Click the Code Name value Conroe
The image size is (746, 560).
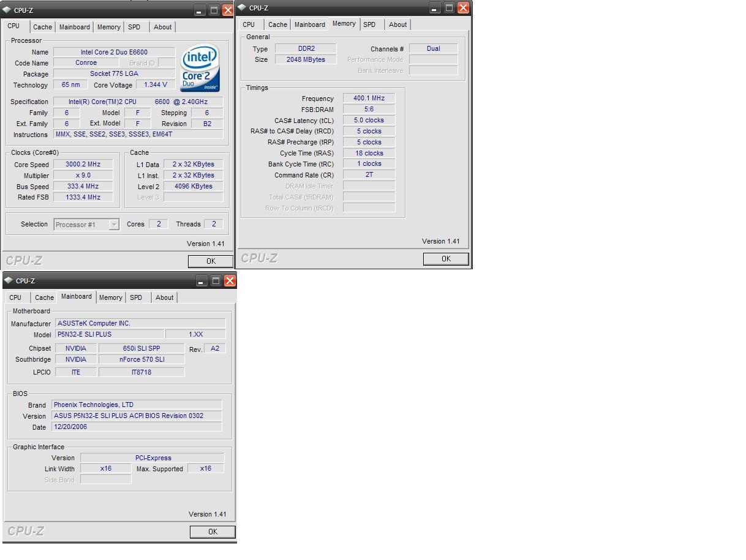click(86, 62)
